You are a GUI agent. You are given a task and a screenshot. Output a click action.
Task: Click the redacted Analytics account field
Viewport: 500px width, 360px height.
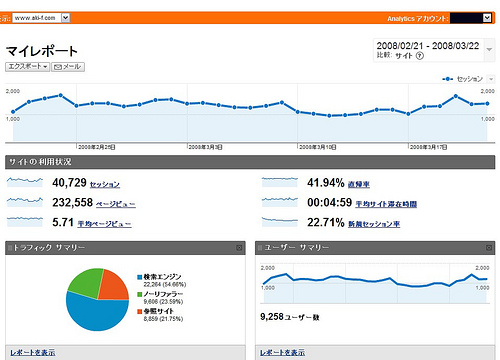coord(466,18)
